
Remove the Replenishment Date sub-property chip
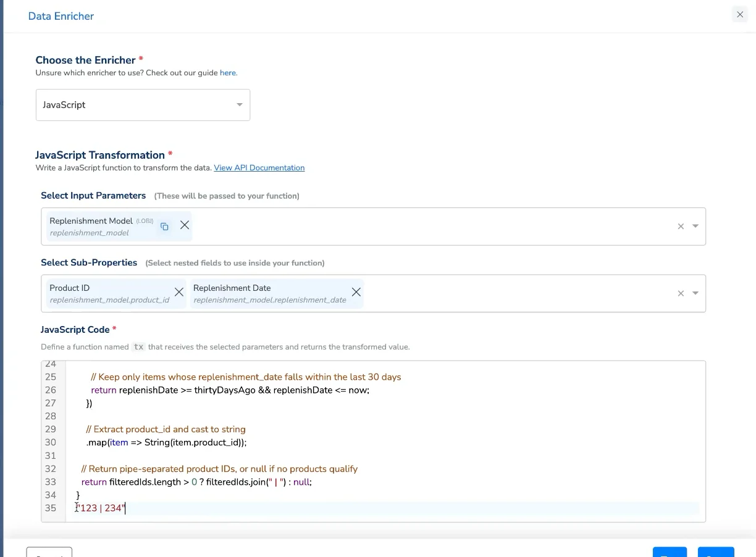(356, 292)
